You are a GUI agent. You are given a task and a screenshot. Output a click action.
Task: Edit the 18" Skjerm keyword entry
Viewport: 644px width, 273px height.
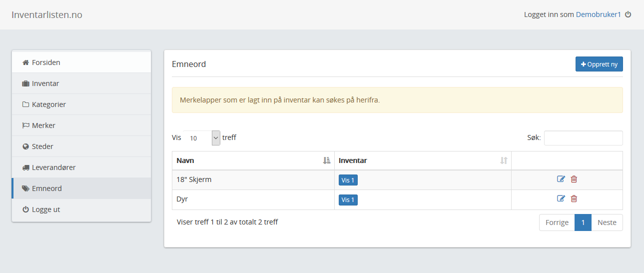click(561, 179)
